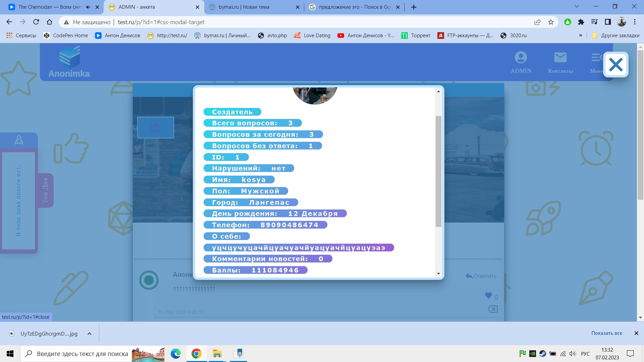Click the delete comment icon

(x=493, y=309)
